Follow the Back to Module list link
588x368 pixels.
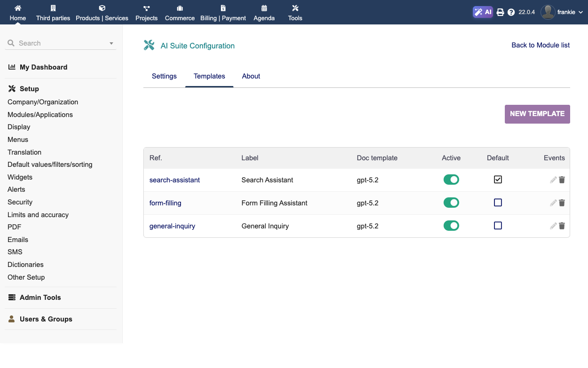click(x=541, y=45)
